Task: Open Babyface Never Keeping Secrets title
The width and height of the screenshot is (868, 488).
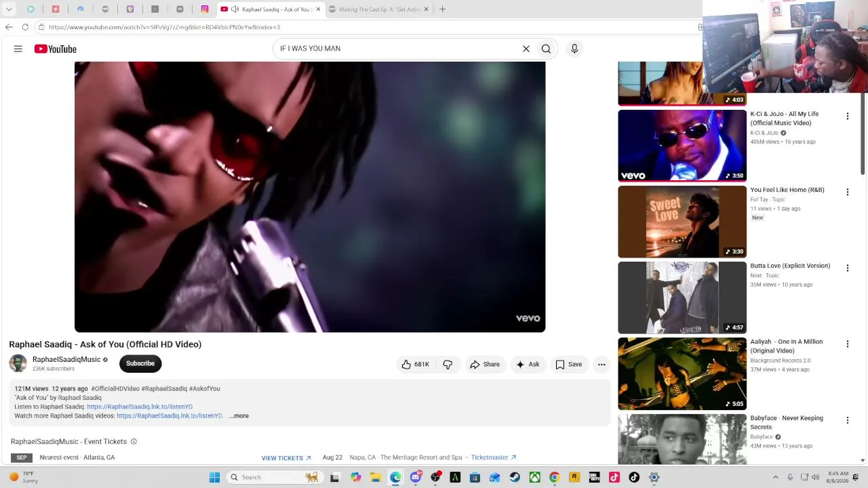Action: click(x=787, y=422)
